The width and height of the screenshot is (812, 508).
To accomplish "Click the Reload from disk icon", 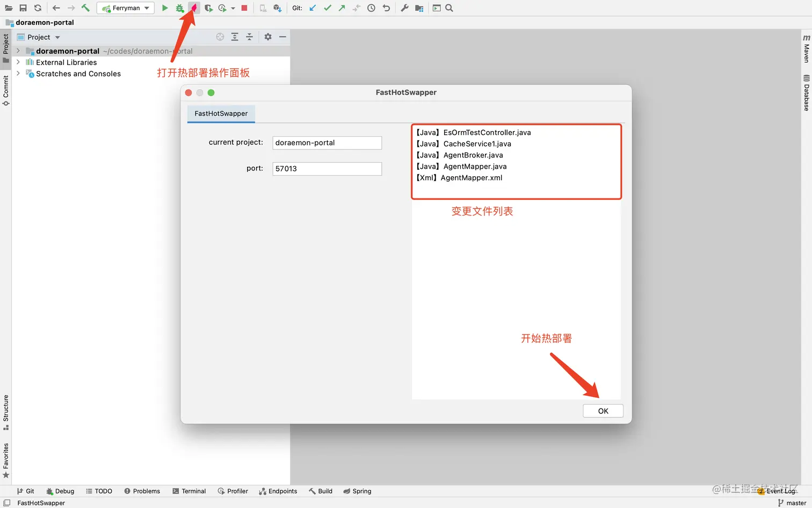I will [x=38, y=8].
